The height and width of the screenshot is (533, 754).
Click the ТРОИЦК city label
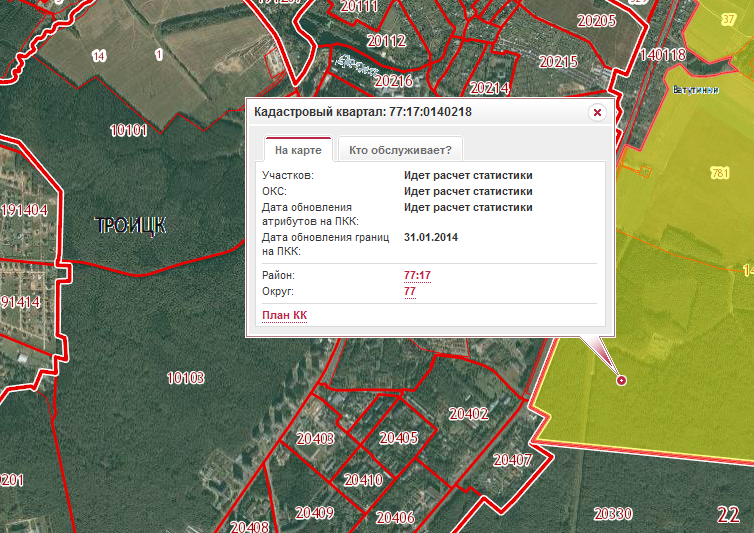[130, 225]
